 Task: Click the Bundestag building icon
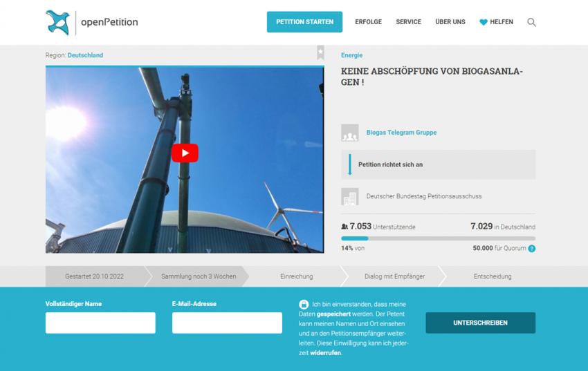coord(350,196)
